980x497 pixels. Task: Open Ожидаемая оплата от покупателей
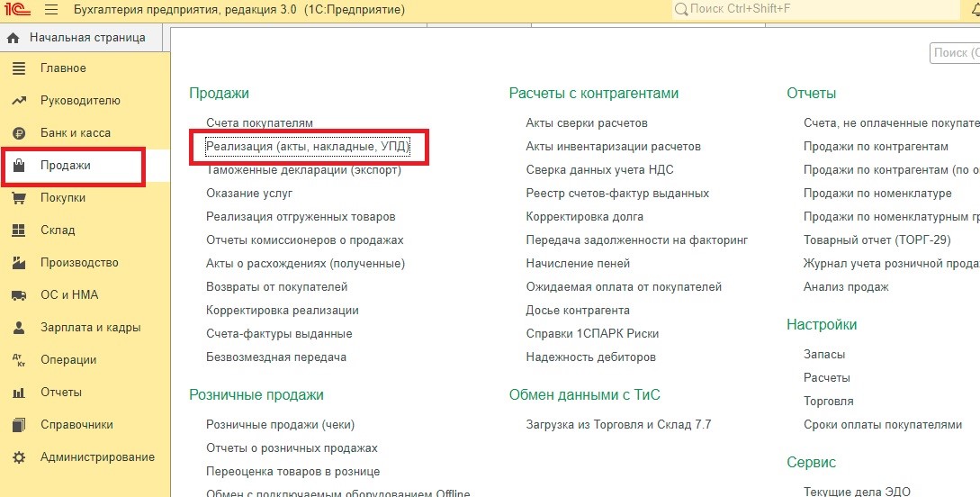[x=624, y=287]
